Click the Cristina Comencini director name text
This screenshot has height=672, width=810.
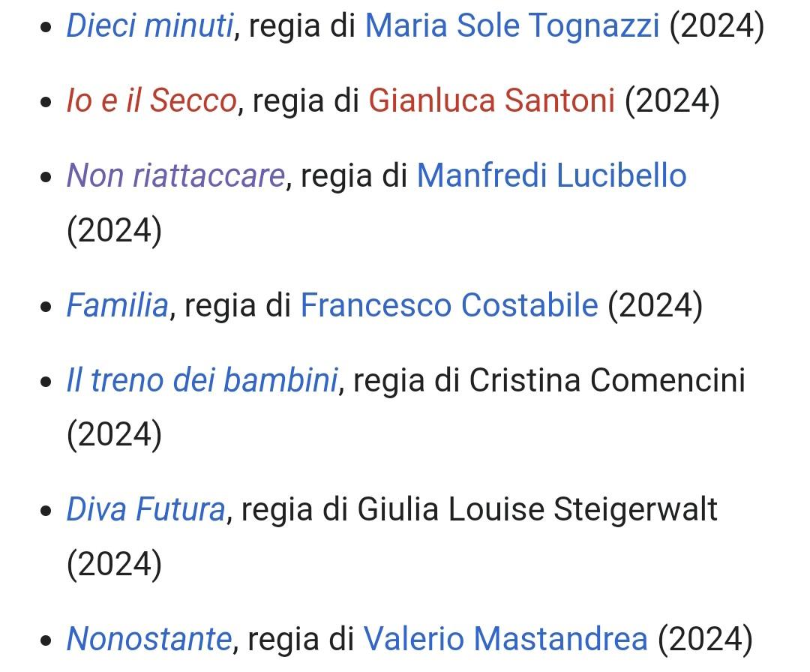(x=607, y=379)
